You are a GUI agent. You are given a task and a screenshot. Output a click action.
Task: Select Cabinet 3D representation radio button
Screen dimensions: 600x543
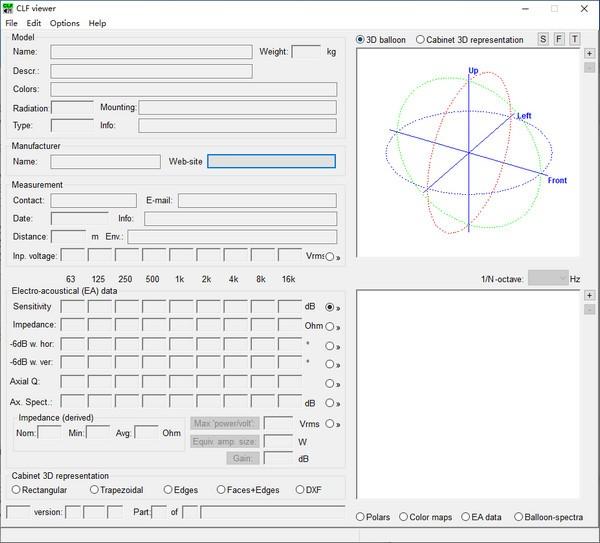click(x=421, y=40)
